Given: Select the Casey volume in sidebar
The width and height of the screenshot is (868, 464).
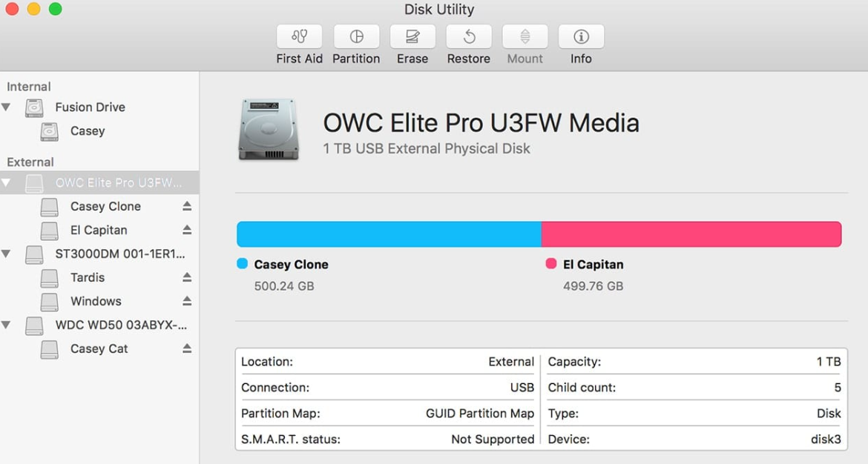Looking at the screenshot, I should [88, 131].
